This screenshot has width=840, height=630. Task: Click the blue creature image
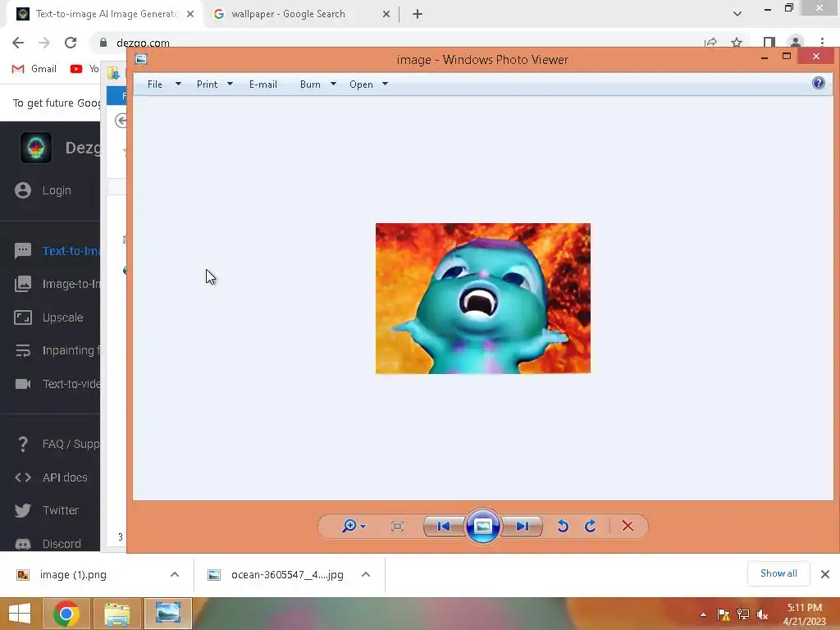(482, 299)
